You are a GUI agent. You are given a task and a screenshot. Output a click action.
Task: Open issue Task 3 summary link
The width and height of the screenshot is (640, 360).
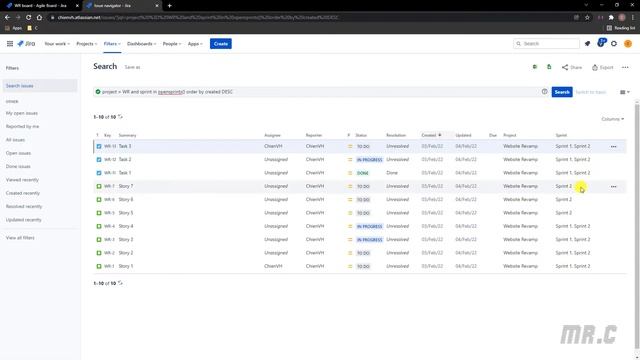pyautogui.click(x=125, y=146)
